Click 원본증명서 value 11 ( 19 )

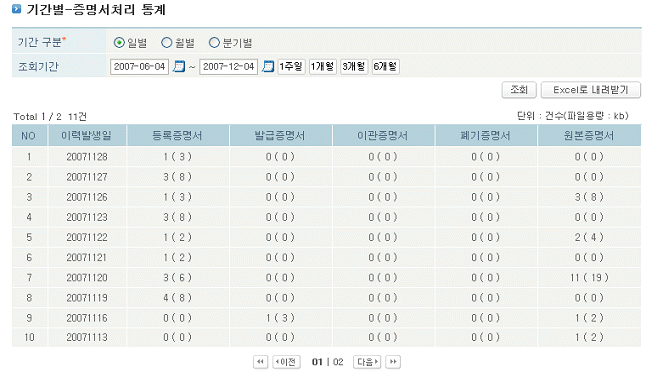coord(589,278)
